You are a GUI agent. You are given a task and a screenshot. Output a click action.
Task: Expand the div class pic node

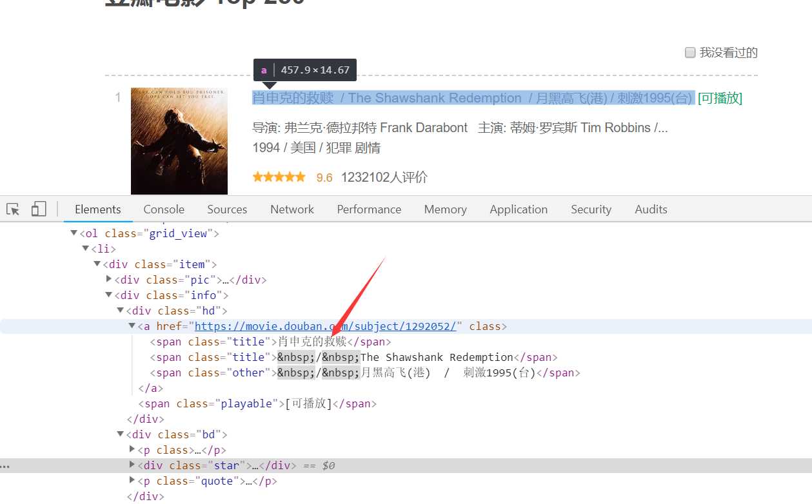109,280
